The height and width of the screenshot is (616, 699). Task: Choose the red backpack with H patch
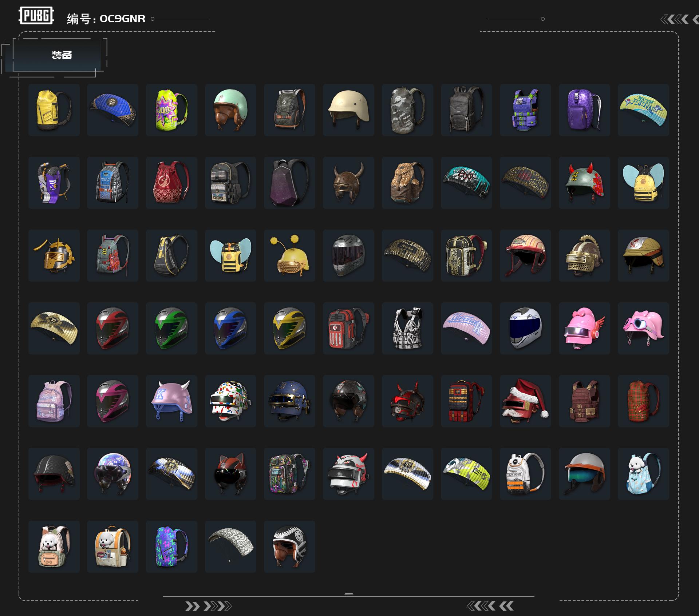coord(348,328)
